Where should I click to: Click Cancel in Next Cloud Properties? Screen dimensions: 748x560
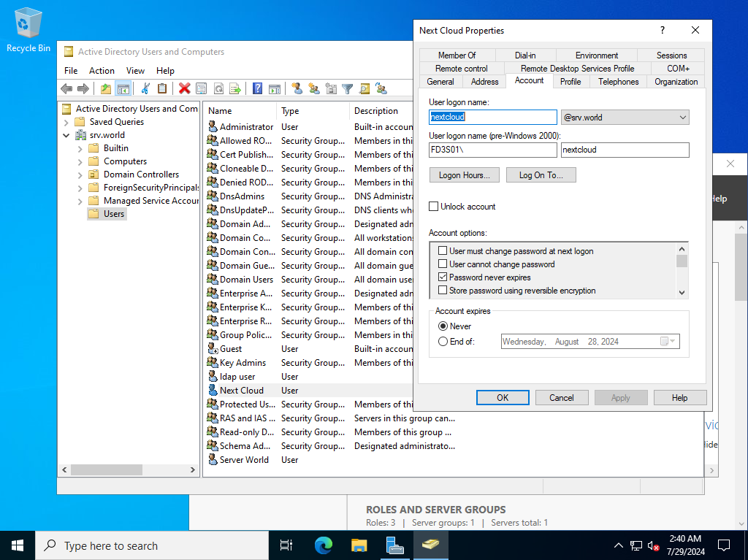pos(562,398)
